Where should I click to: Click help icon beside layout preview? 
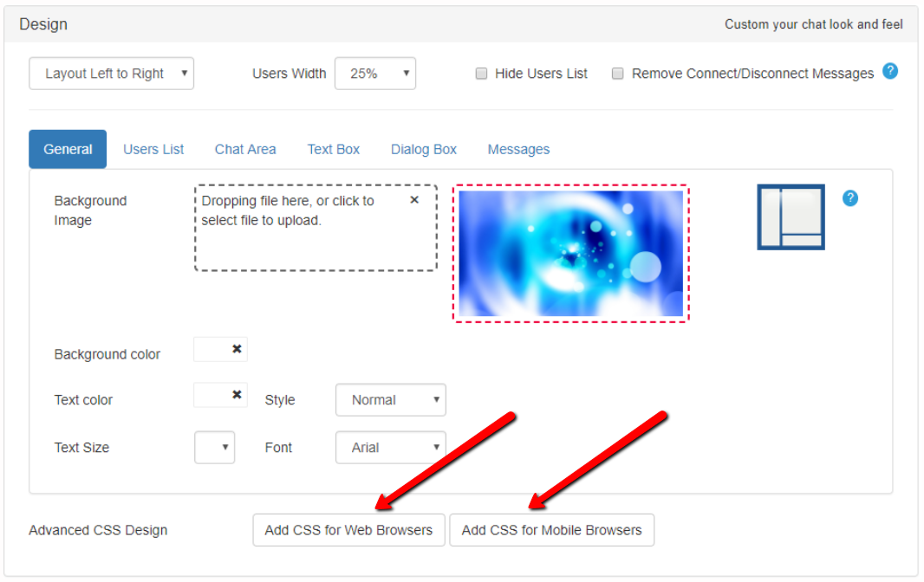point(850,198)
